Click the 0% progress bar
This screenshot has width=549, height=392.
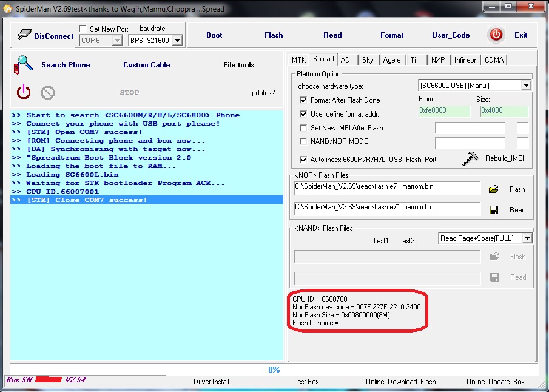[x=274, y=370]
